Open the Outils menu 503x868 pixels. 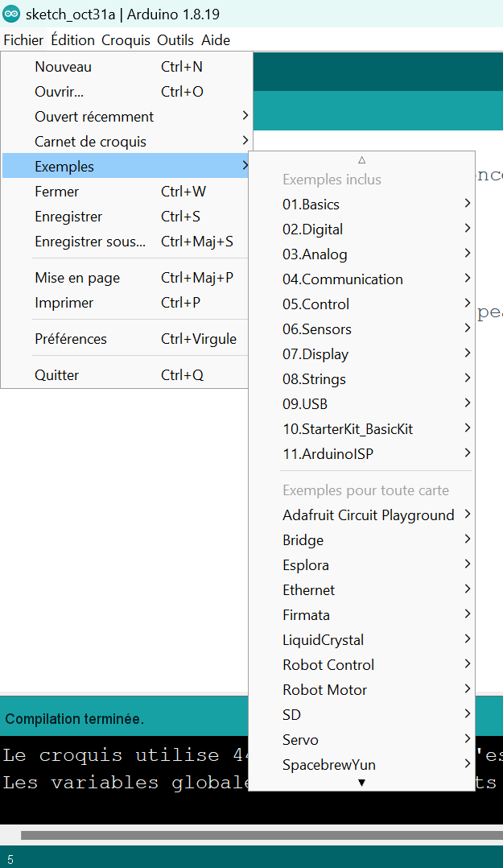coord(175,40)
